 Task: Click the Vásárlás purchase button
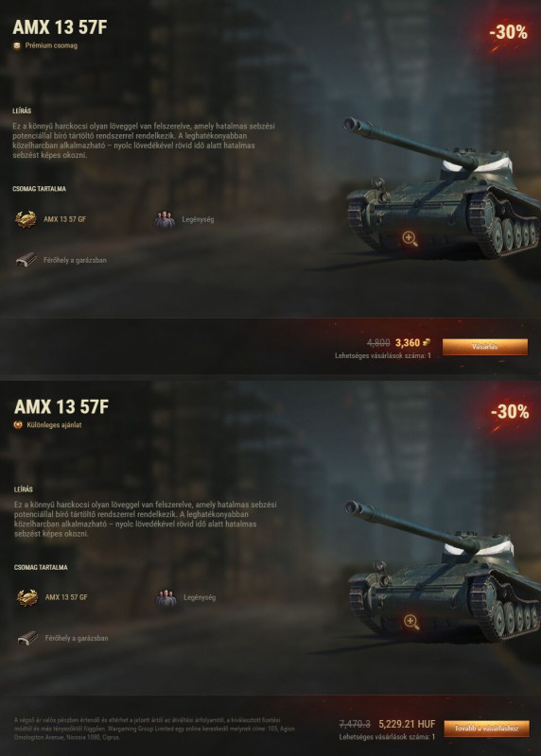point(485,347)
